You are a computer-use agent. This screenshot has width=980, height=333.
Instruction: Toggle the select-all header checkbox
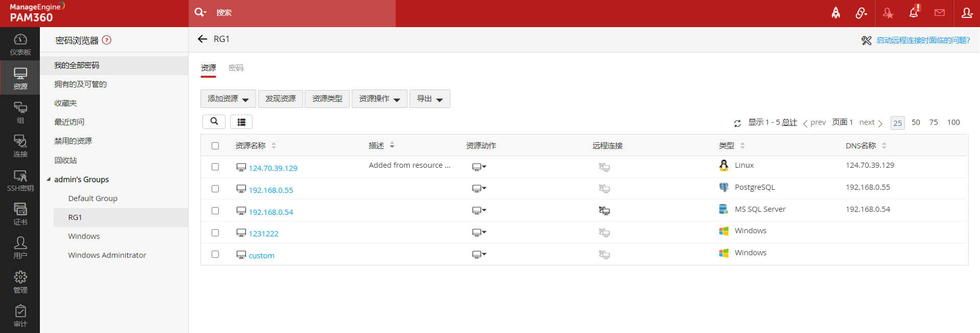pos(215,146)
